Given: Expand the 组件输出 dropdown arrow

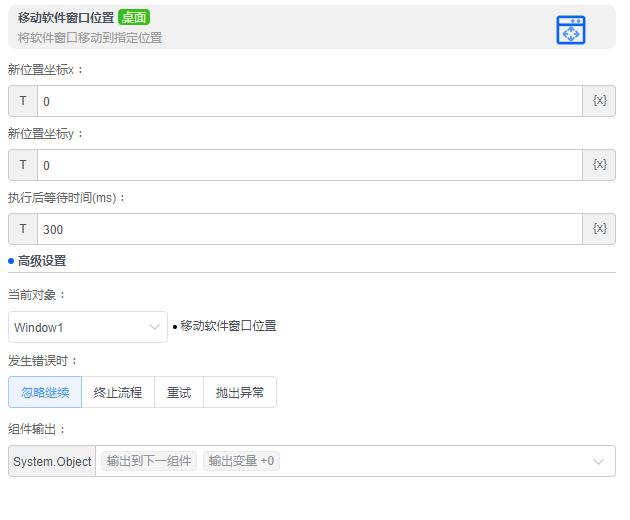Looking at the screenshot, I should tap(598, 461).
